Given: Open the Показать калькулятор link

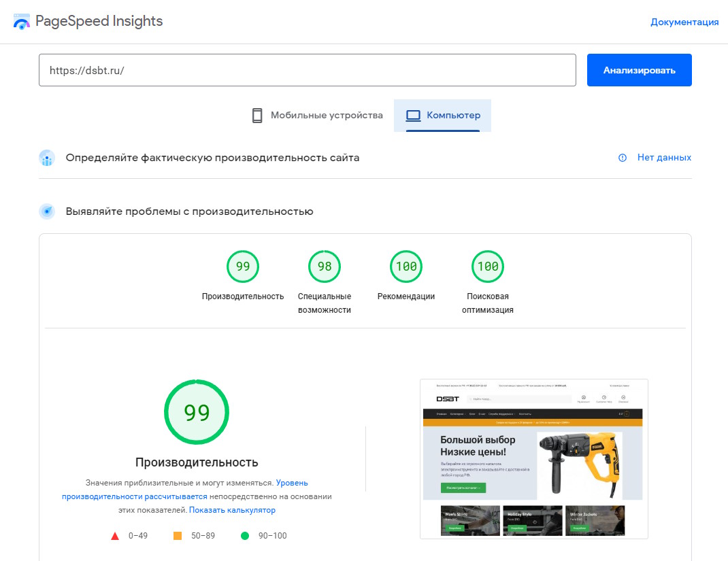Looking at the screenshot, I should 232,510.
